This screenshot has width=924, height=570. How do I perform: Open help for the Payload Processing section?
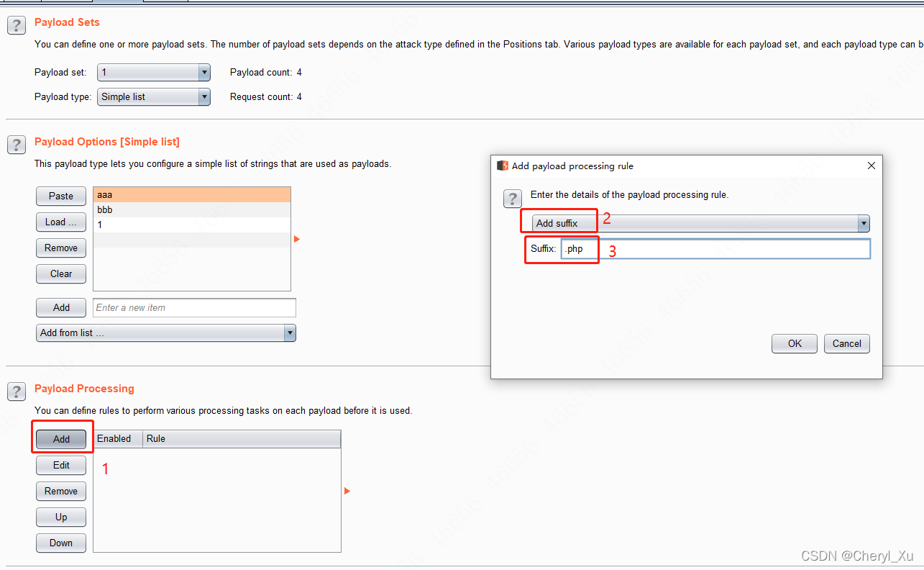[16, 392]
